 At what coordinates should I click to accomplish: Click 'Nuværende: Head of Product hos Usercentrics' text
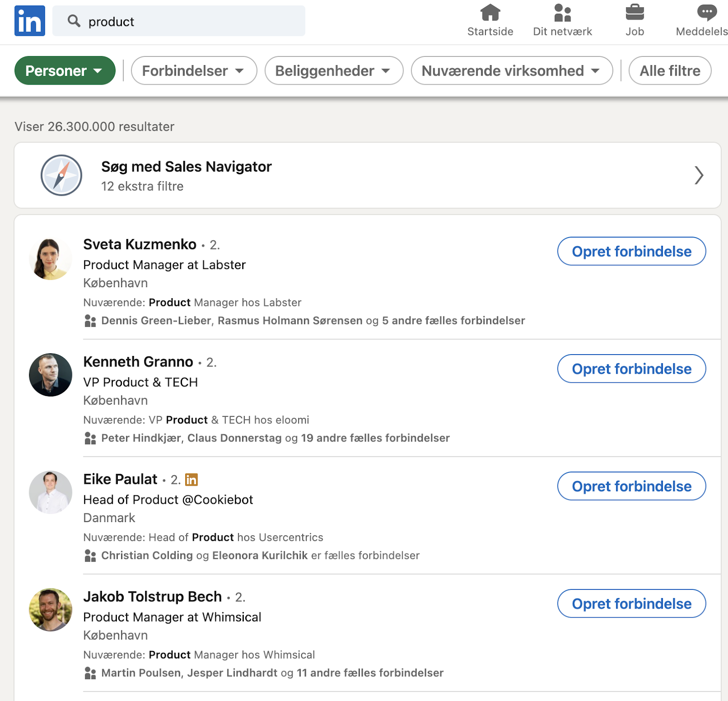pyautogui.click(x=203, y=538)
